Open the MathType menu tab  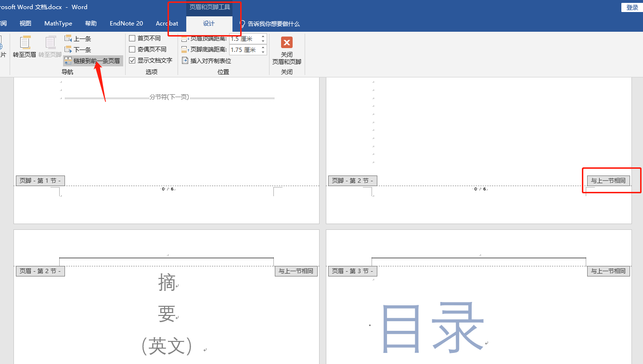pos(58,23)
